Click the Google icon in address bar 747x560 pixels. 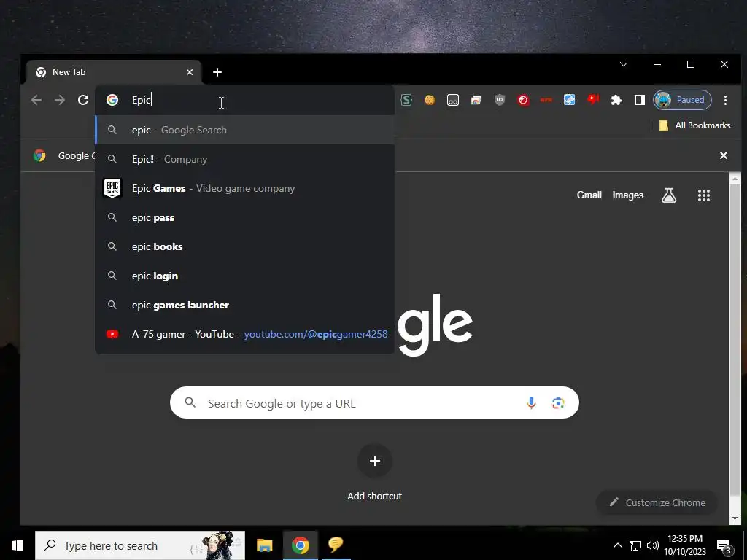(112, 100)
